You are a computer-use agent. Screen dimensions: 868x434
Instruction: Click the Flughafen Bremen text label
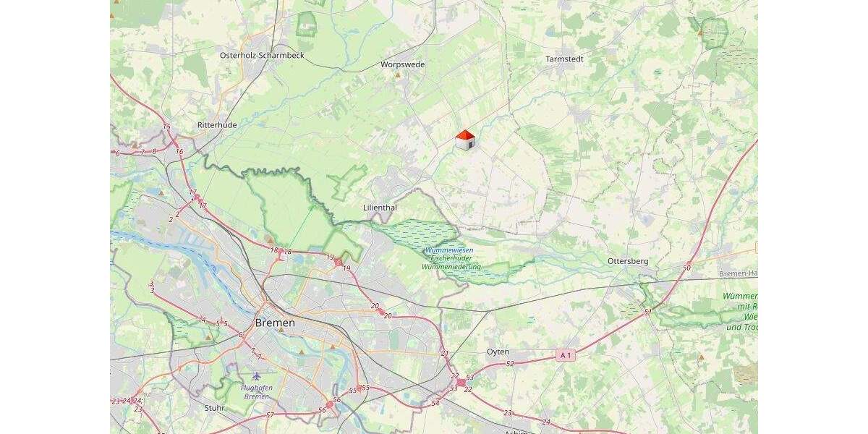(x=257, y=391)
